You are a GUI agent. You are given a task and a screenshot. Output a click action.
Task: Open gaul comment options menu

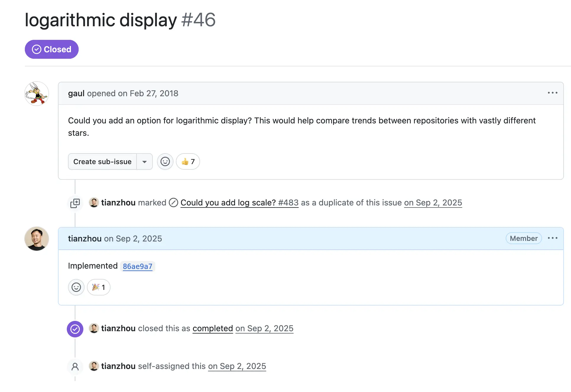pos(552,93)
